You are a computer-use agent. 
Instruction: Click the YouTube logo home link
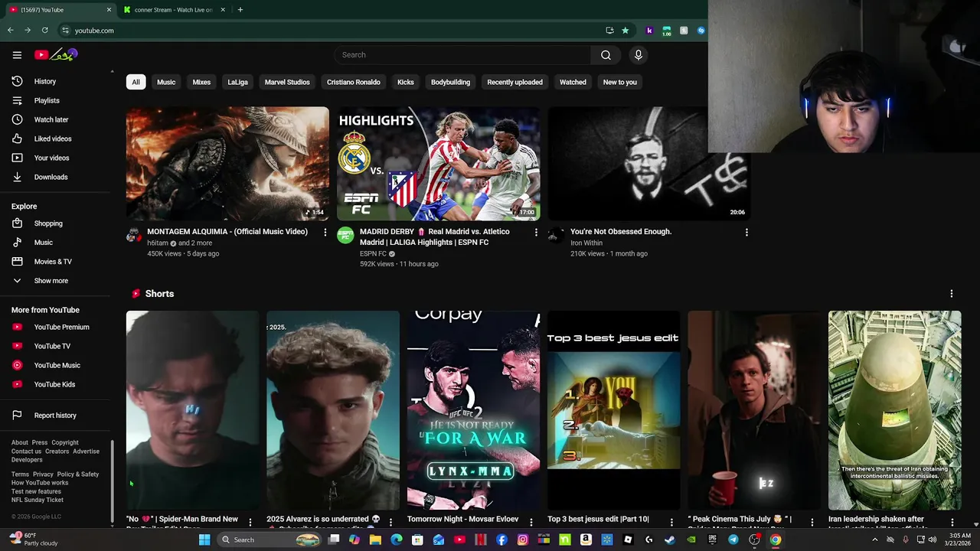pyautogui.click(x=56, y=54)
